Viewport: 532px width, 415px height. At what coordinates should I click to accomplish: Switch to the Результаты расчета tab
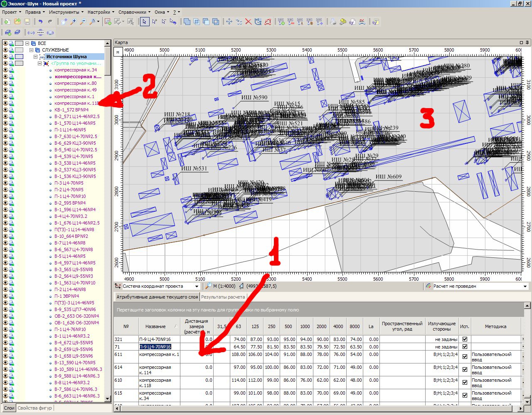click(x=223, y=297)
